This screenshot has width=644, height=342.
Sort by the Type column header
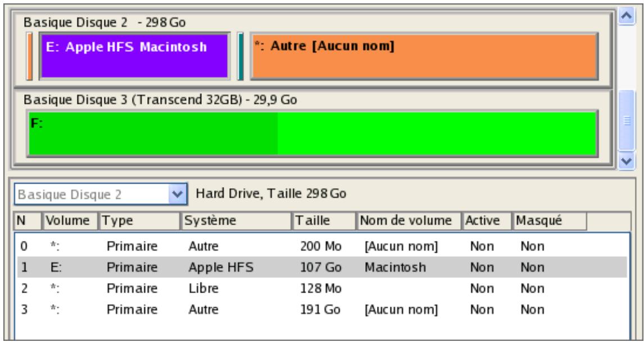click(139, 221)
